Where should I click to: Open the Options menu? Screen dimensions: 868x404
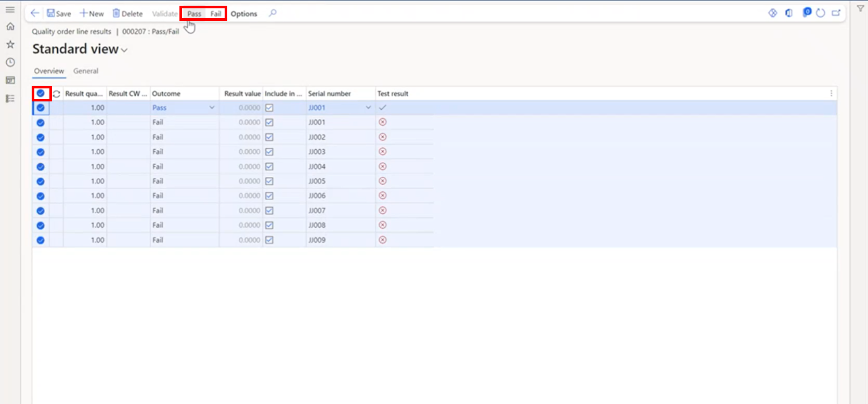[x=244, y=14]
